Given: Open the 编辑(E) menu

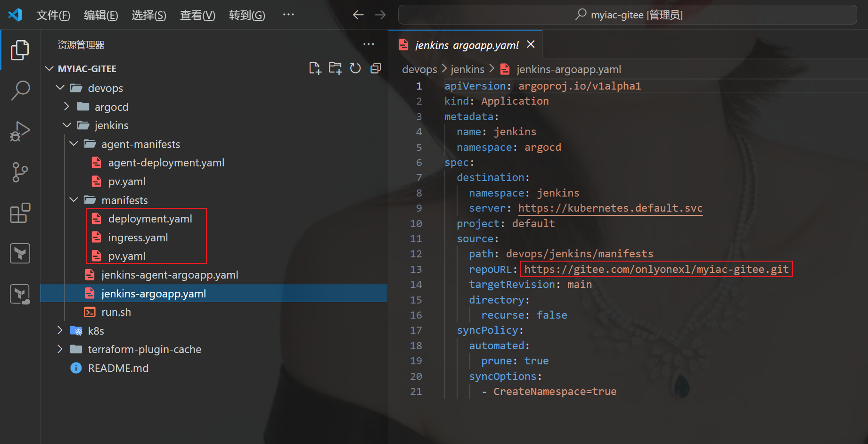Looking at the screenshot, I should [101, 15].
